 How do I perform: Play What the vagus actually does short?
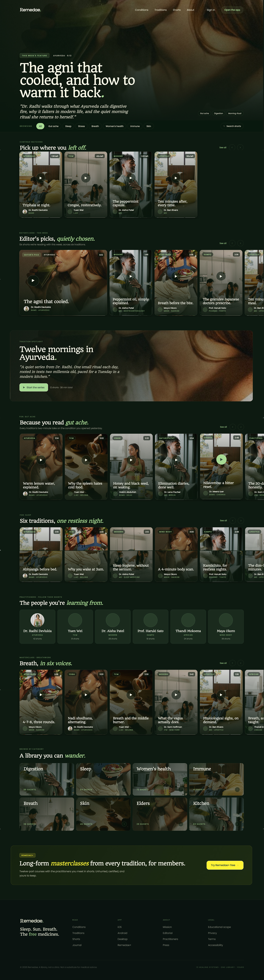tap(176, 695)
